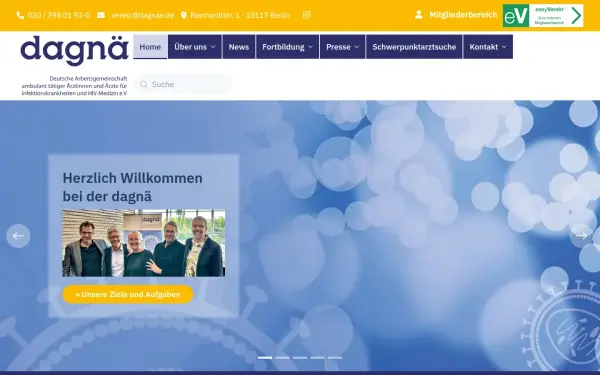
Task: Open the News menu item
Action: point(239,47)
